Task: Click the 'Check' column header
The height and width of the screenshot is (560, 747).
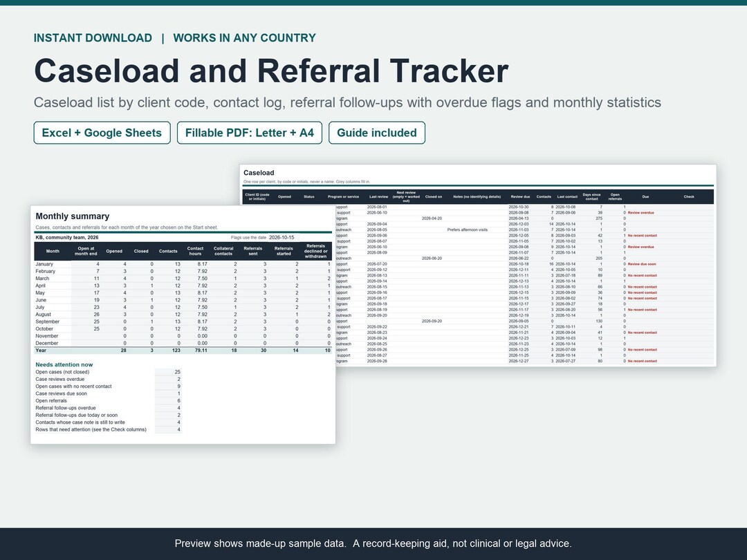Action: (x=689, y=196)
